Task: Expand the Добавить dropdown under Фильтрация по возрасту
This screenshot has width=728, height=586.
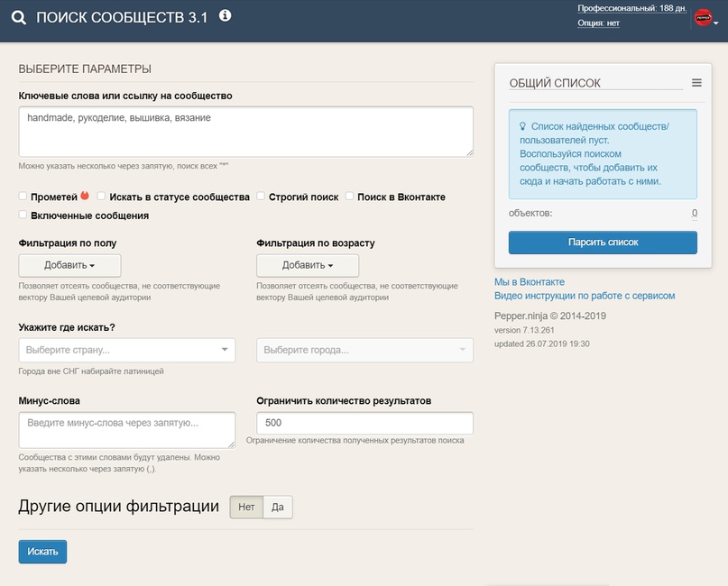Action: (308, 265)
